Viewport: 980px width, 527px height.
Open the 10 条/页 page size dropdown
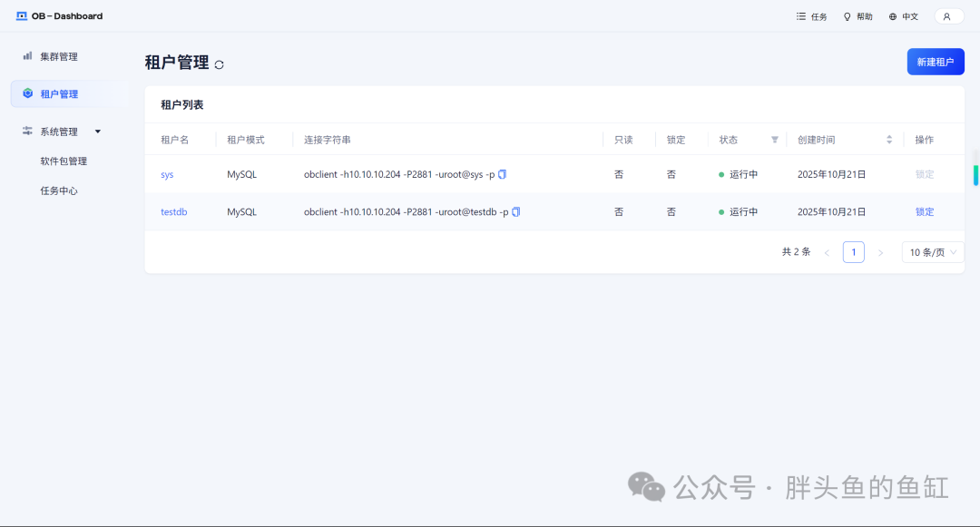coord(933,252)
